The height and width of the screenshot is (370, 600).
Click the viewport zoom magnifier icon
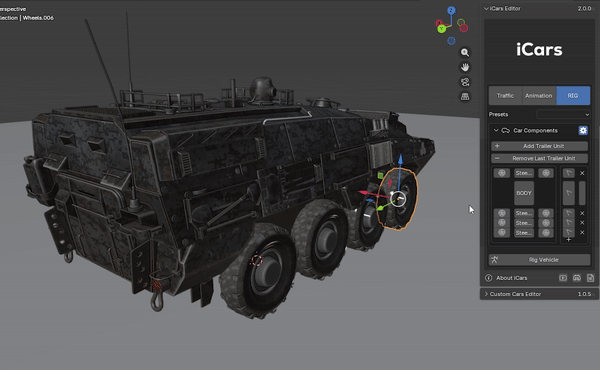[465, 52]
